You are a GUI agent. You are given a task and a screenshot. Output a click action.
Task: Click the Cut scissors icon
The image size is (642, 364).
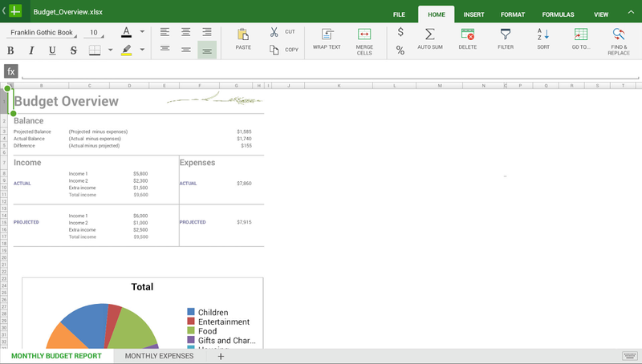point(274,32)
